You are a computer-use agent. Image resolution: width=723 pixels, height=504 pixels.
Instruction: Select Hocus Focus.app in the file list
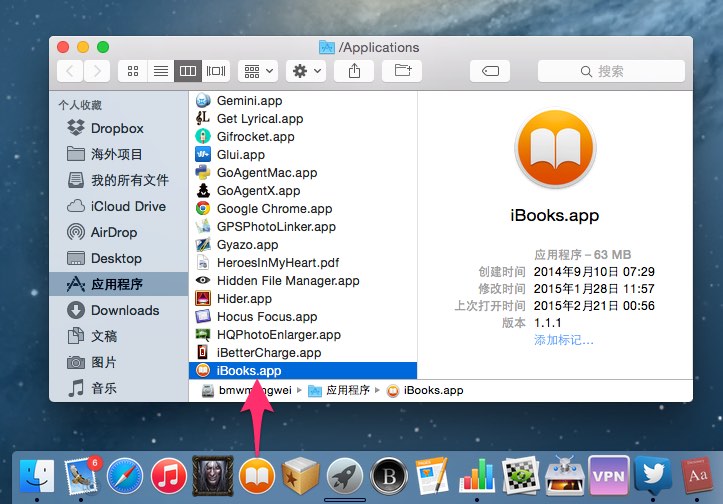(303, 316)
